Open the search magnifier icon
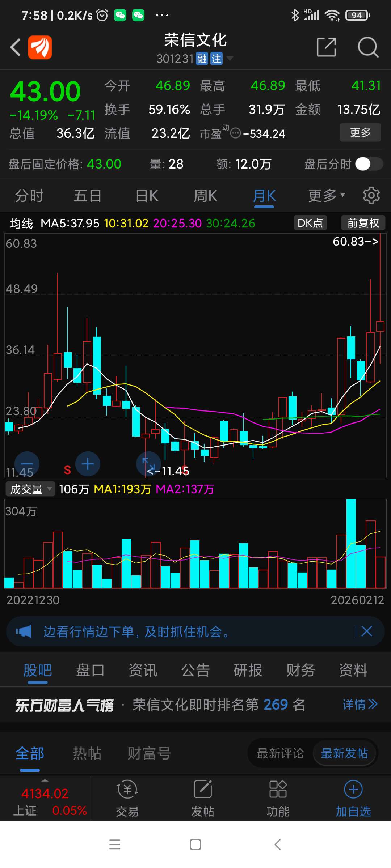This screenshot has height=868, width=391. pos(368,47)
